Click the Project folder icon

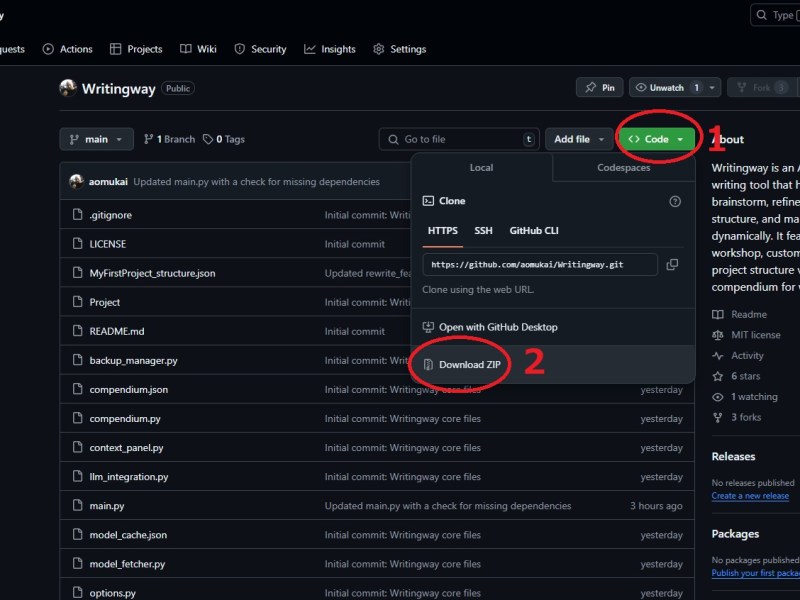click(x=76, y=302)
